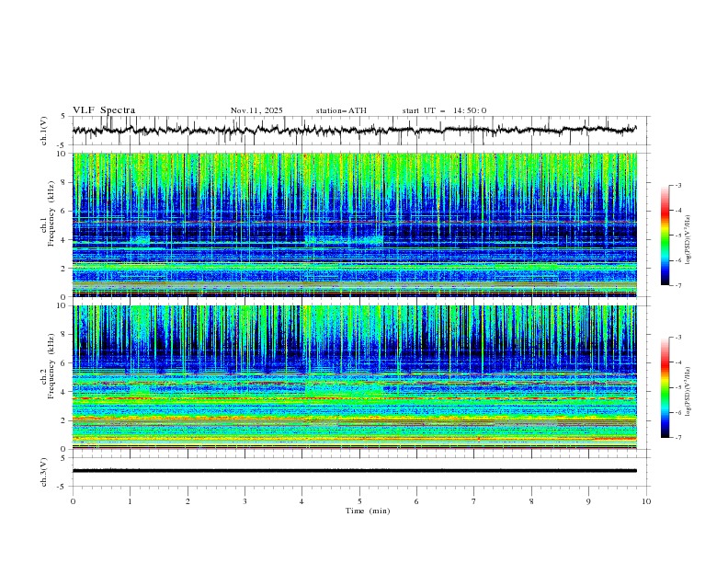Click the "VLF Spectra" title text
The width and height of the screenshot is (728, 563).
104,110
